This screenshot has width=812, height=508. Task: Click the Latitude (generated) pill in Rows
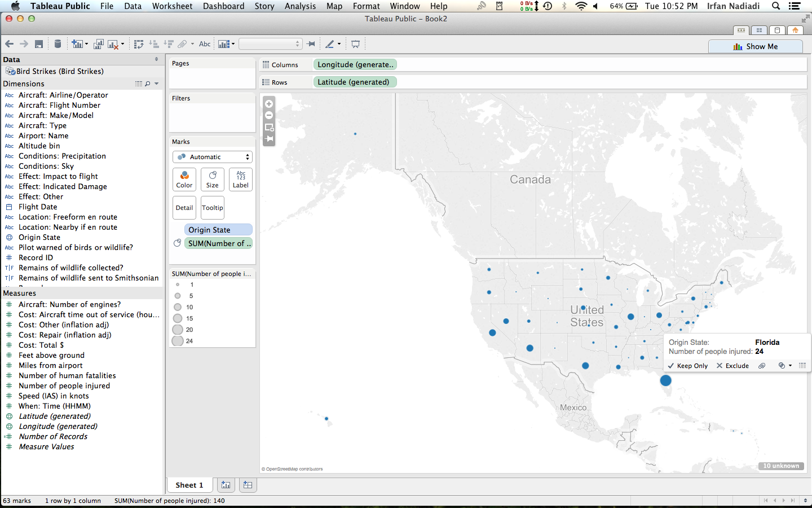pos(355,82)
